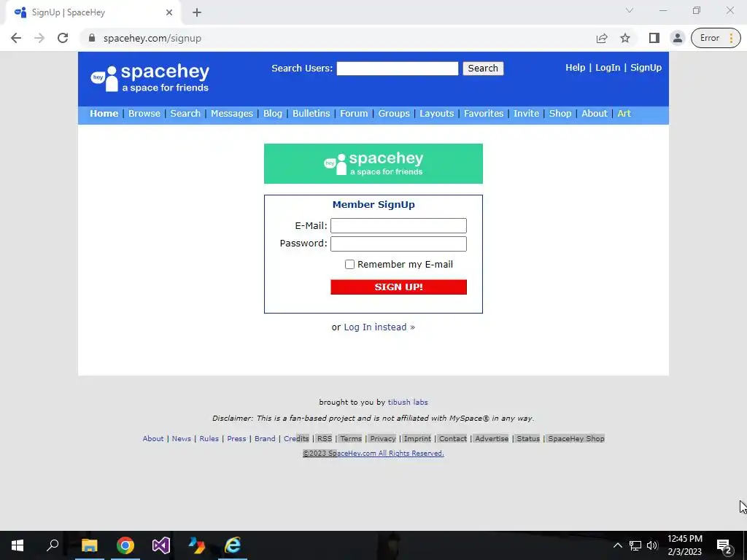Click the footer Terms link
The width and height of the screenshot is (747, 560).
pos(351,438)
